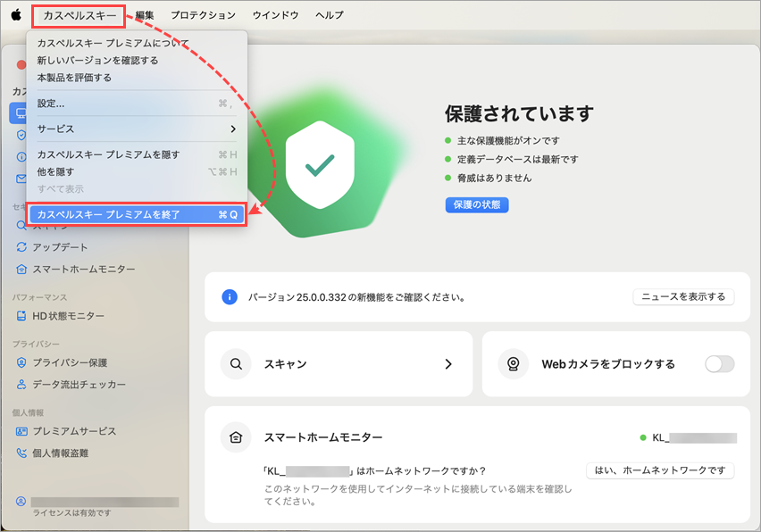Quit with カスペルスキー プレミアムを終了

coord(138,214)
